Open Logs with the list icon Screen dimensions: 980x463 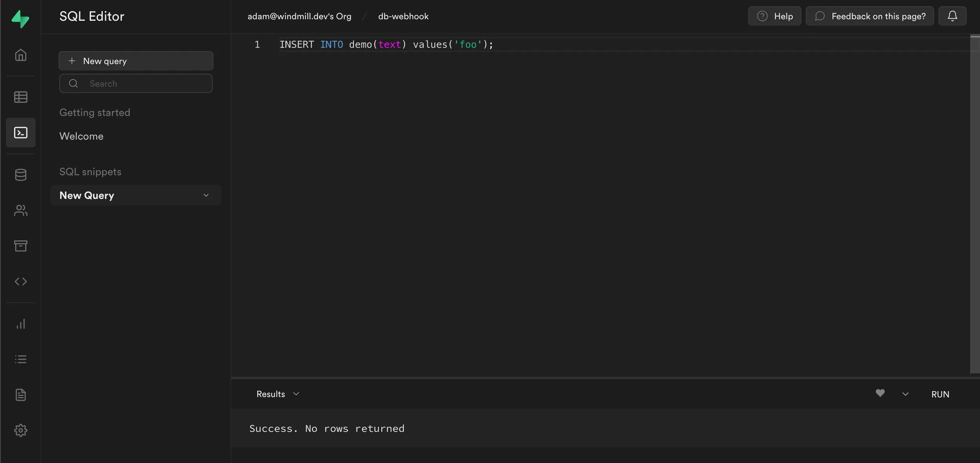click(x=20, y=359)
